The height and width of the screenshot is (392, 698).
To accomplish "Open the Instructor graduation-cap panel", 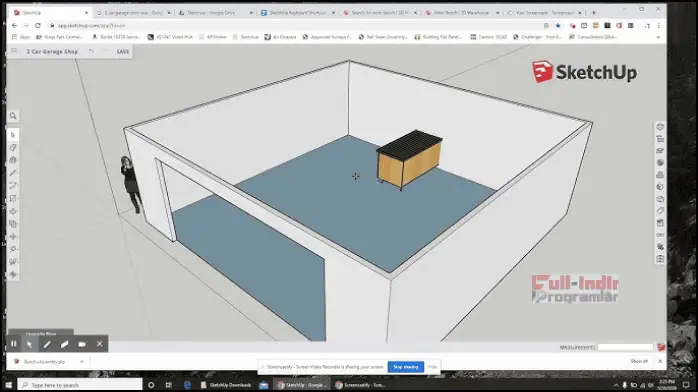I will (660, 151).
